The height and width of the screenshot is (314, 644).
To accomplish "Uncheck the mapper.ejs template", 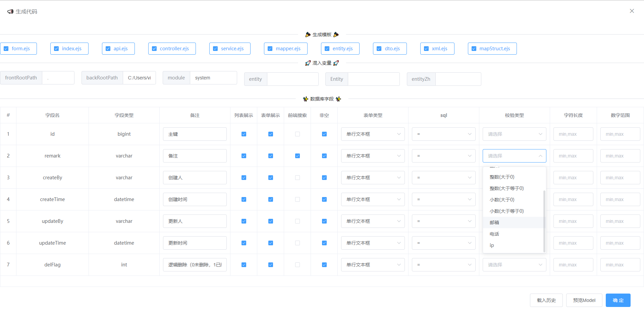I will [270, 49].
